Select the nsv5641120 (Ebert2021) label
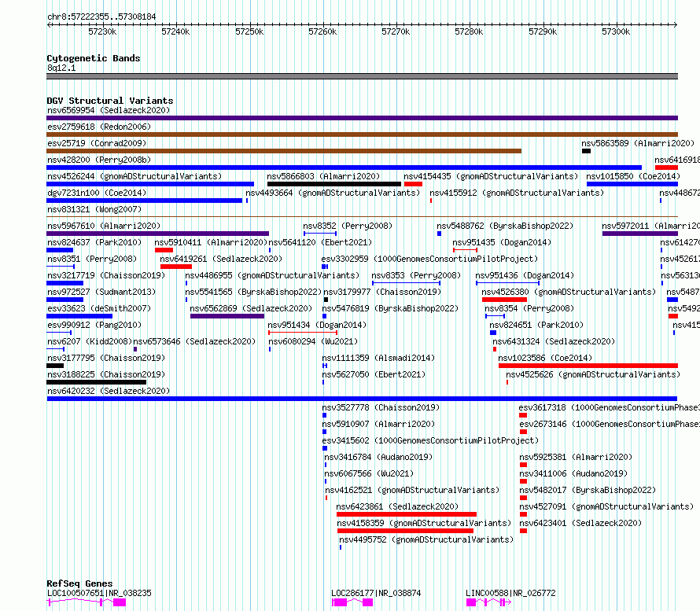The height and width of the screenshot is (611, 700). (x=320, y=242)
